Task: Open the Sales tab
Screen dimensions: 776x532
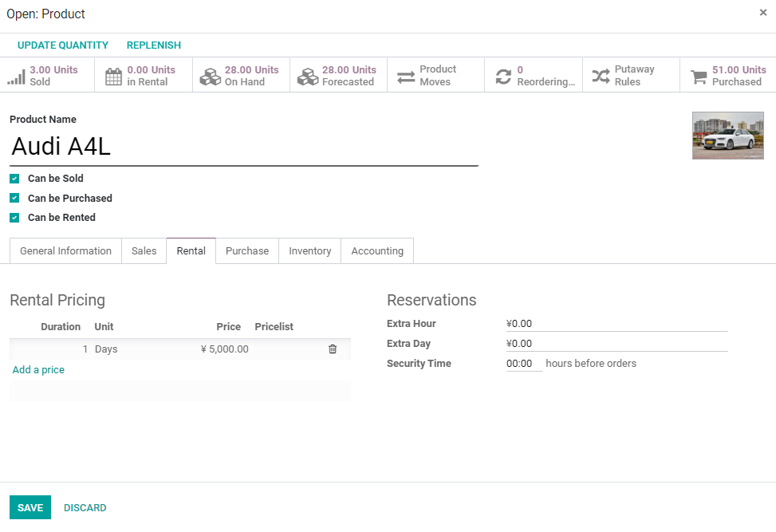Action: (144, 251)
